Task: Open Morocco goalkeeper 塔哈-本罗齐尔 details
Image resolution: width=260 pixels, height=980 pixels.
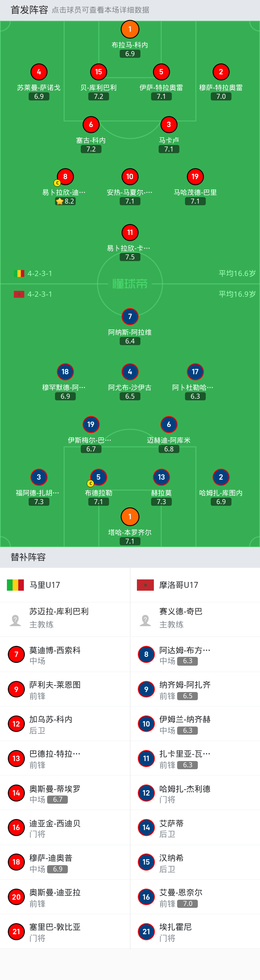Action: [x=130, y=517]
